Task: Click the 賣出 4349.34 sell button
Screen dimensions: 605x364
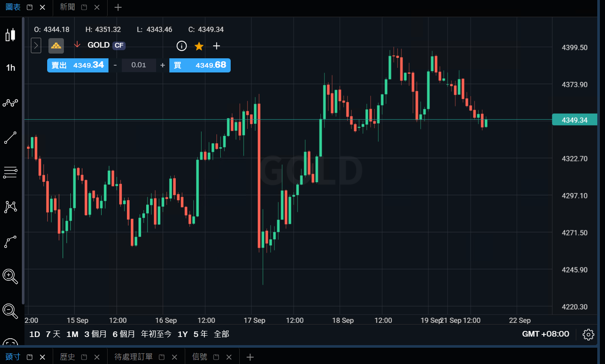Action: (x=78, y=65)
